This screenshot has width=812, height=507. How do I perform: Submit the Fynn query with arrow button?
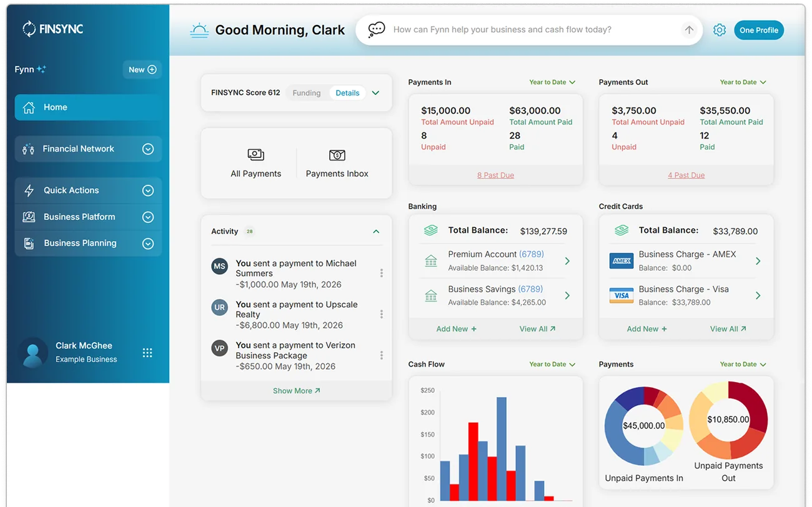coord(689,30)
